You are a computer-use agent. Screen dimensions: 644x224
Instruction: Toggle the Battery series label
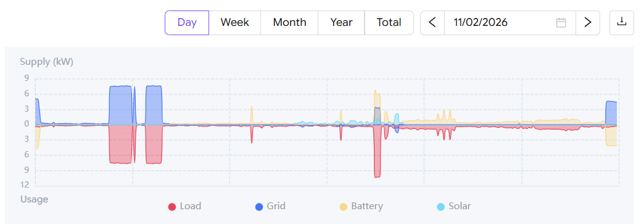pos(367,206)
